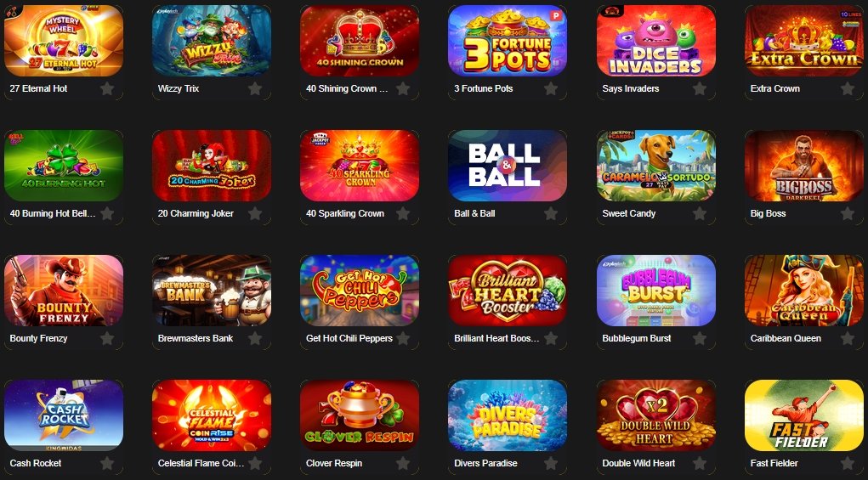The image size is (868, 480).
Task: Open the Double Wild Heart thumbnail
Action: click(x=656, y=415)
